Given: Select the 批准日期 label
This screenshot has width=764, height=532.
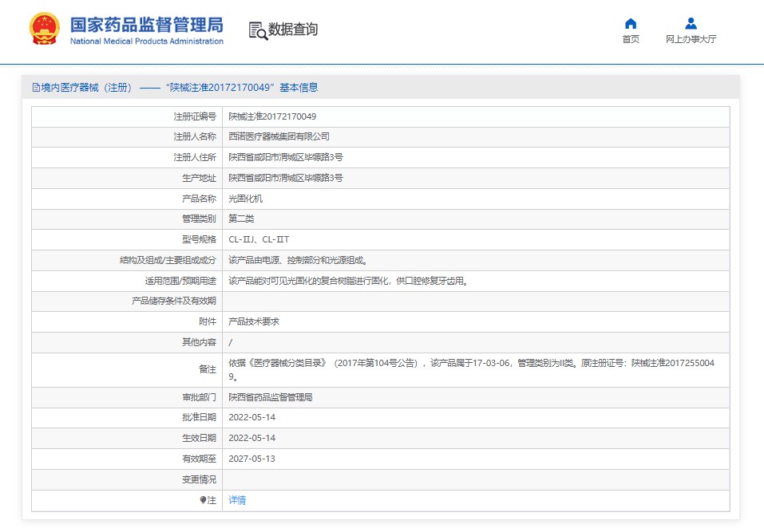Looking at the screenshot, I should tap(199, 418).
